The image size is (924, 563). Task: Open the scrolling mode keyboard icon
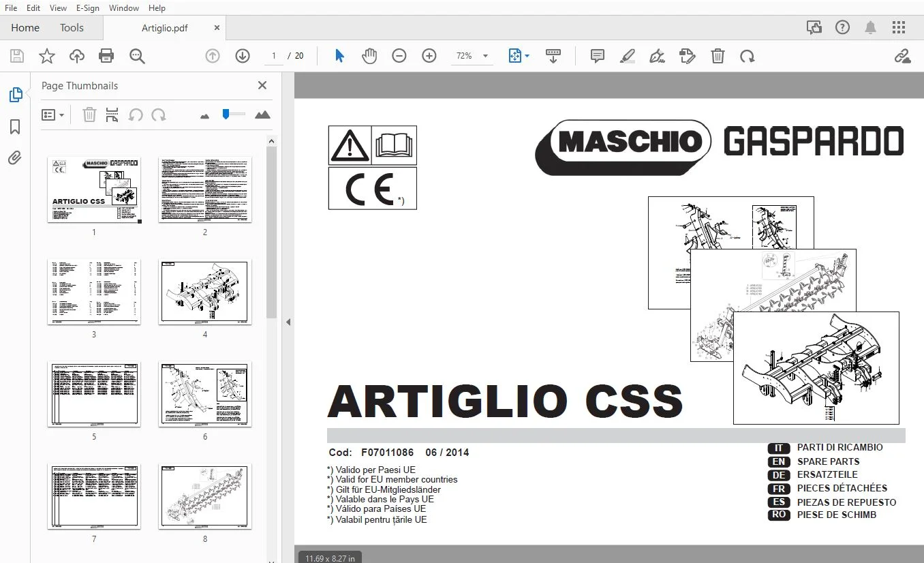553,56
